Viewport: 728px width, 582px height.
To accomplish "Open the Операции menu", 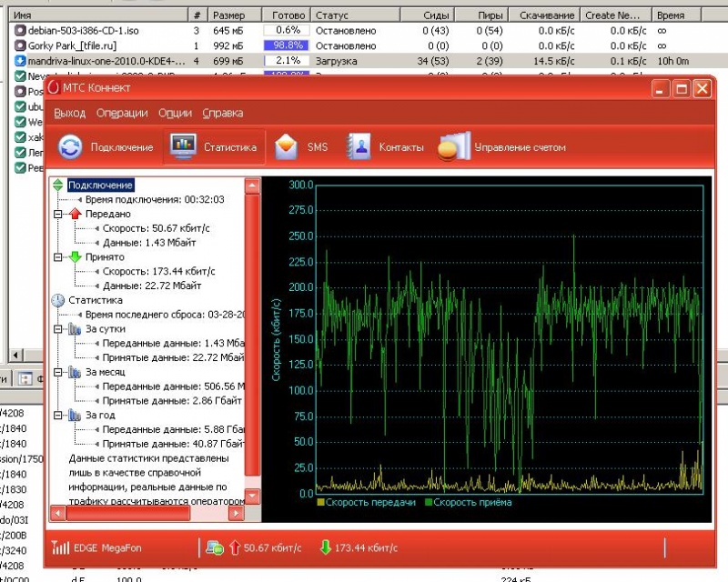I will click(x=122, y=113).
